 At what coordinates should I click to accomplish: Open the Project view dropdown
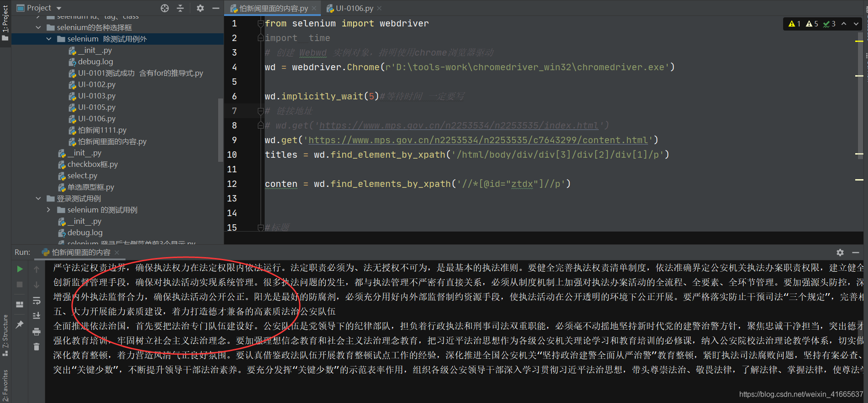coord(59,8)
